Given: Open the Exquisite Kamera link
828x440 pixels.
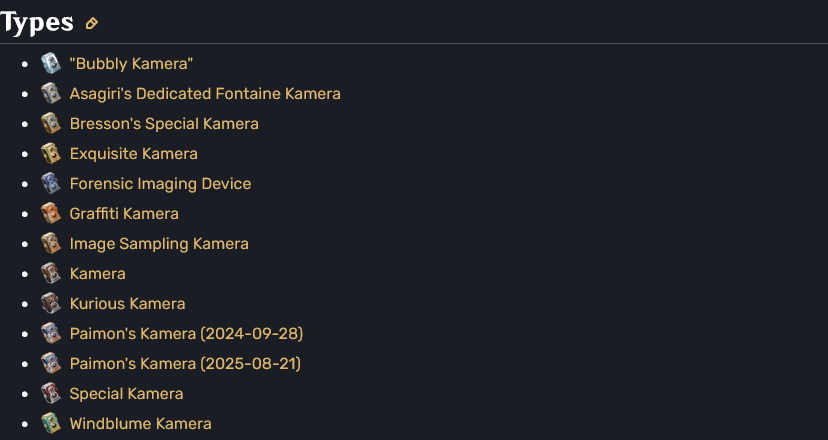Looking at the screenshot, I should pyautogui.click(x=134, y=154).
